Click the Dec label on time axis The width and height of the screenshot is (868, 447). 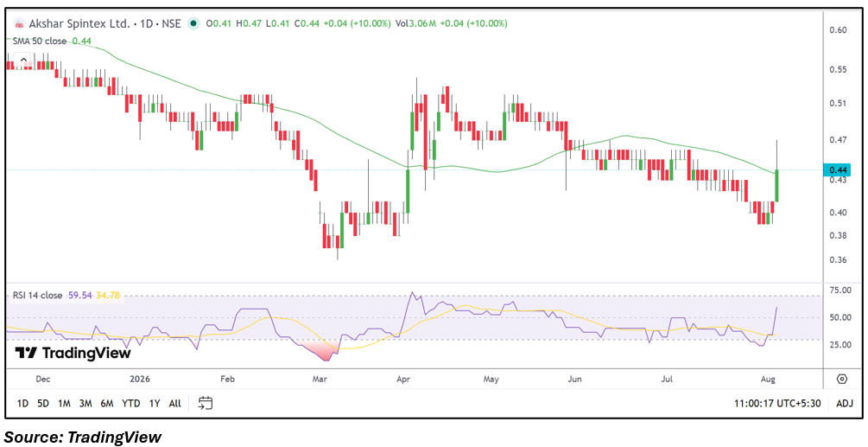click(42, 380)
